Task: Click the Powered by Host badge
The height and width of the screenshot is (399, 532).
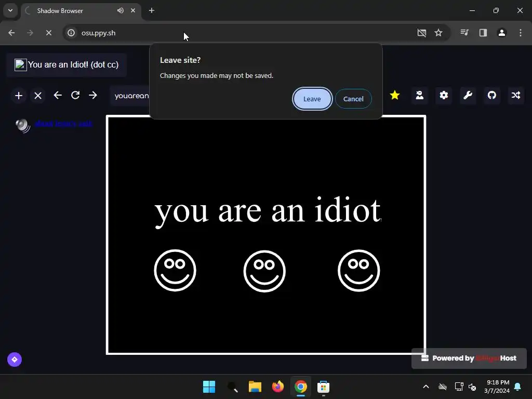Action: pyautogui.click(x=469, y=358)
